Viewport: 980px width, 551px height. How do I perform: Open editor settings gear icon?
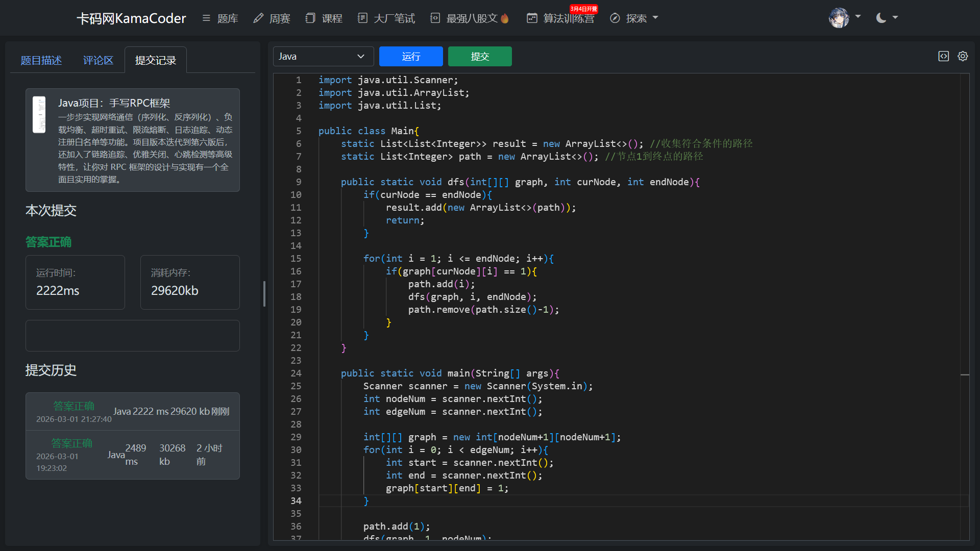tap(963, 56)
